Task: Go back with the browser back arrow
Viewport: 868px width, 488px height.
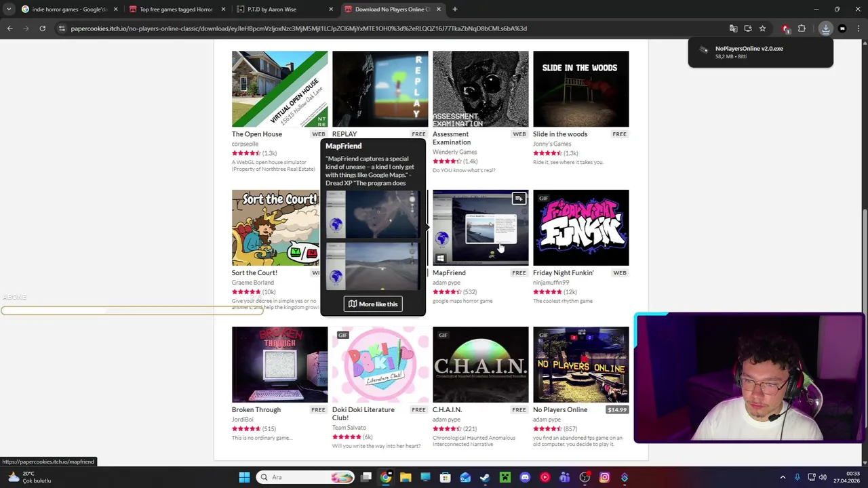Action: click(x=9, y=28)
